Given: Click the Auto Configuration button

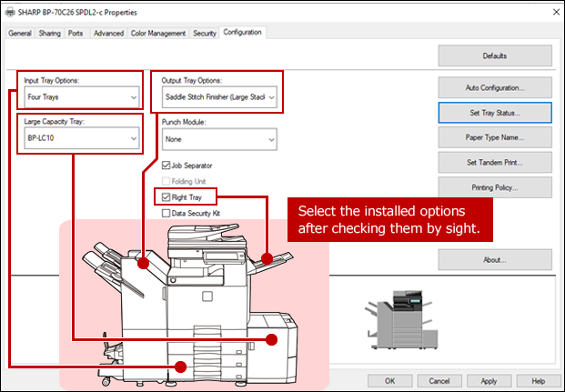Looking at the screenshot, I should (494, 87).
